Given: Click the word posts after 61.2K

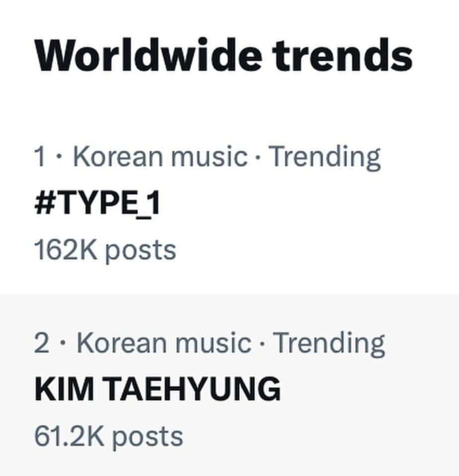Looking at the screenshot, I should pos(147,437).
